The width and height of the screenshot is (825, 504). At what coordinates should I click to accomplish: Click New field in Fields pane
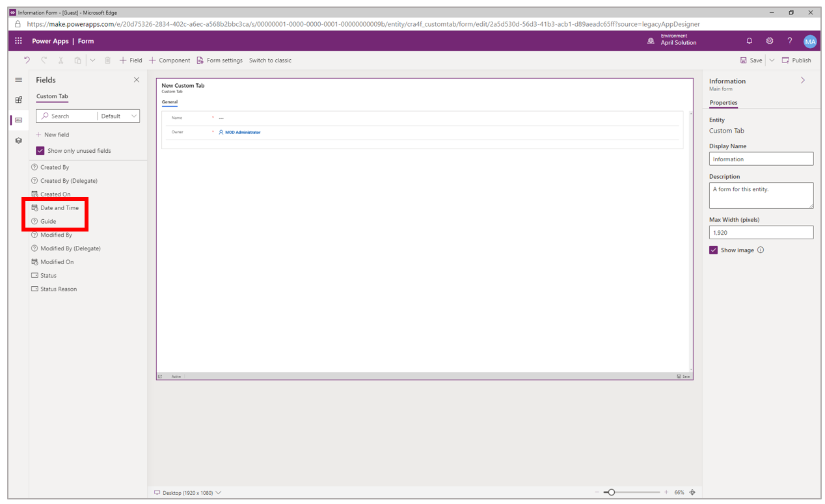[x=52, y=135]
